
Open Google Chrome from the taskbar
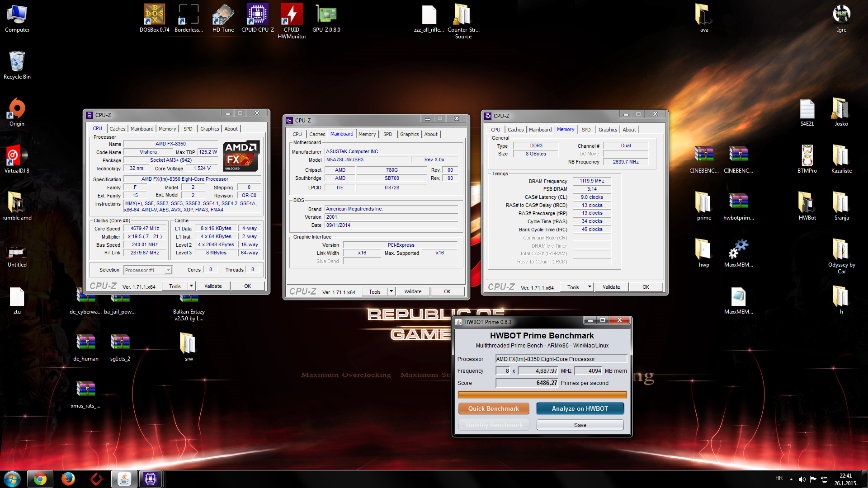click(40, 479)
